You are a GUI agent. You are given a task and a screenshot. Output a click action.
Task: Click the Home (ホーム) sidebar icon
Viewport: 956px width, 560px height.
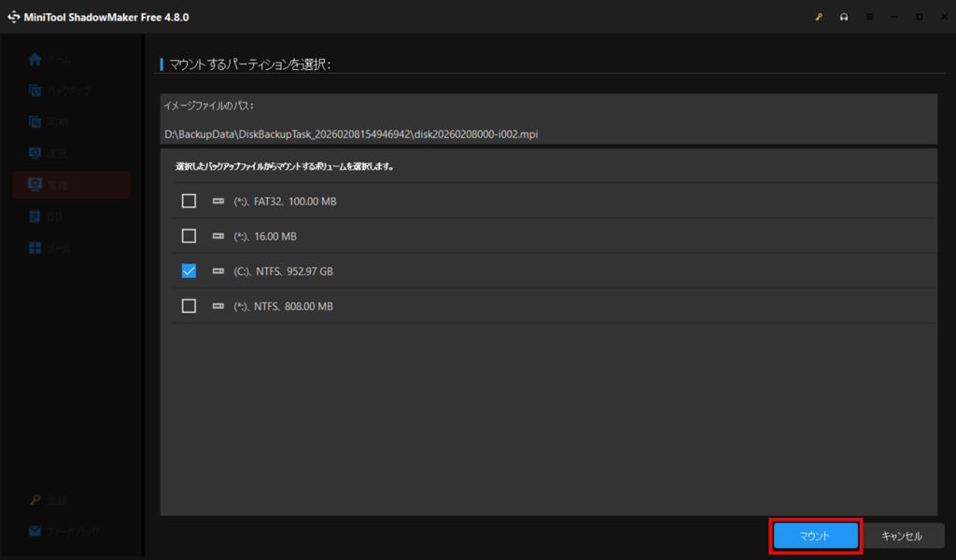[x=35, y=60]
